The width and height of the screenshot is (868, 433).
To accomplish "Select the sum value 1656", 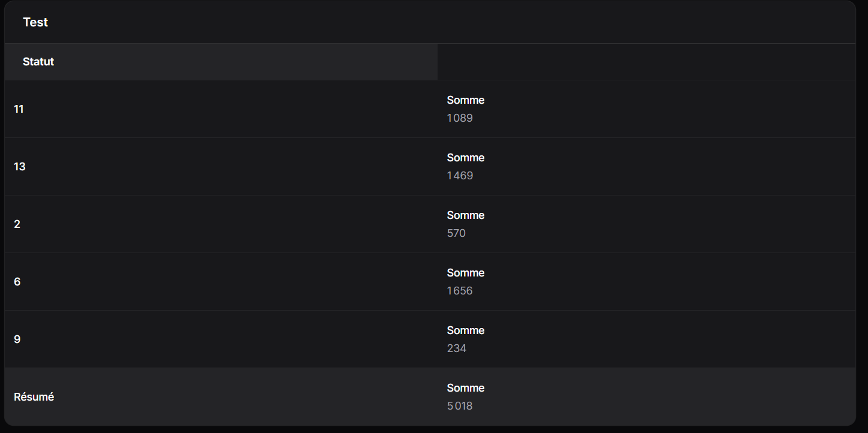I will [x=460, y=291].
